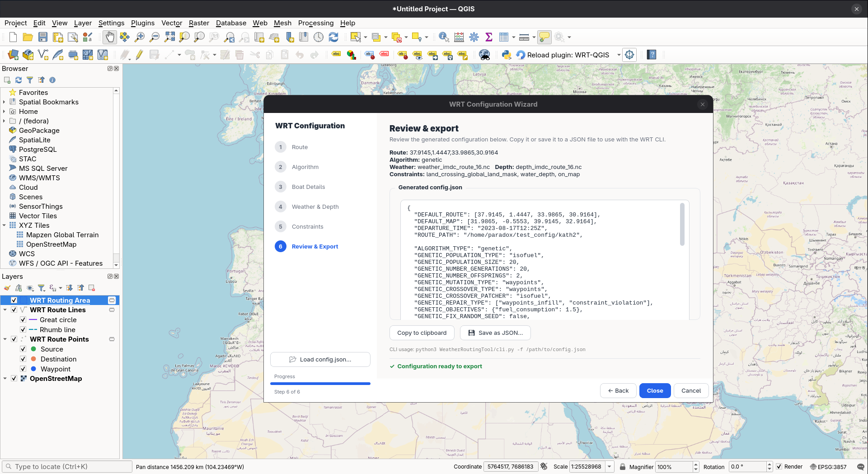Click the Zoom Full extent icon
The width and height of the screenshot is (868, 474).
tap(169, 37)
